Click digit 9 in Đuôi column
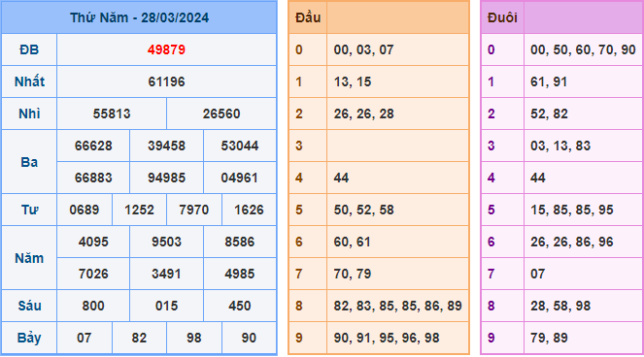 coord(491,338)
